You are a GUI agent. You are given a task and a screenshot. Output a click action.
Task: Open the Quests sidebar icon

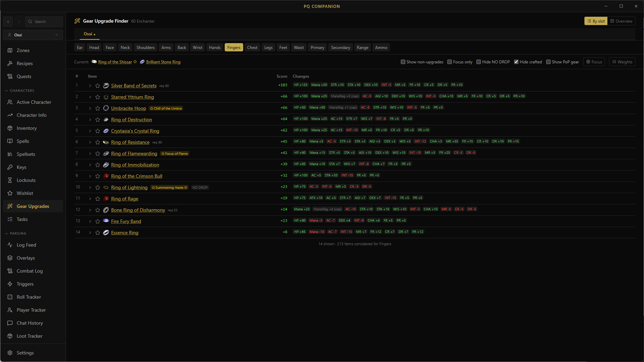[10, 76]
